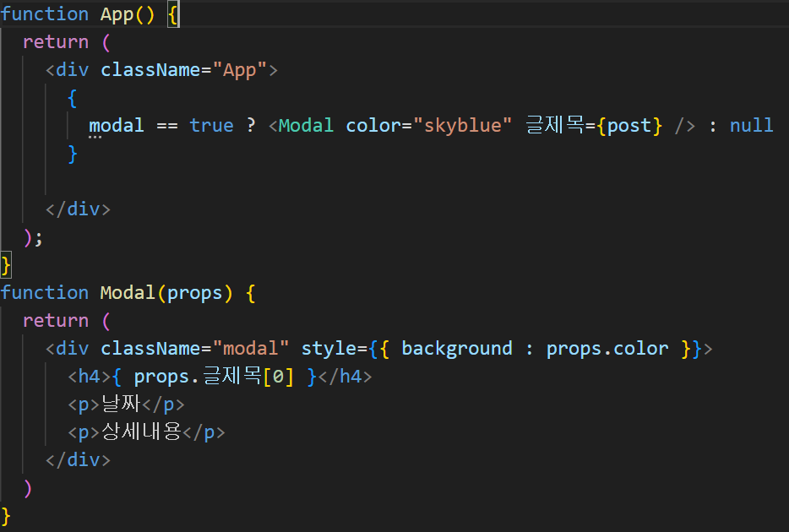Click 'Modal' in function Modal(props)
The image size is (789, 532).
(x=128, y=293)
